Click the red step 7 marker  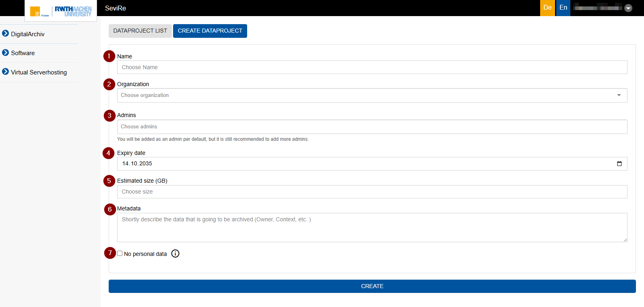(110, 253)
